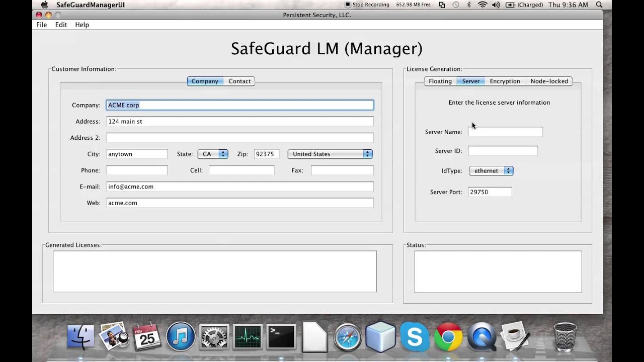Click the Server Name input field

point(506,132)
